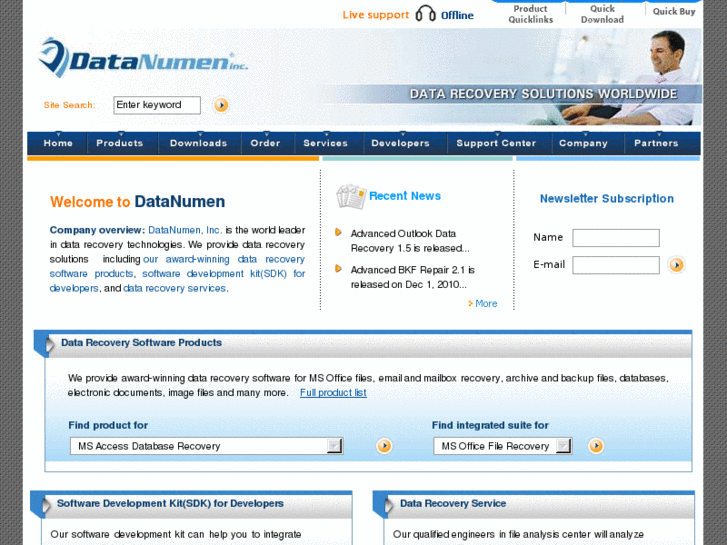Screen dimensions: 727x545
Task: Click the DataNumen Inc. logo
Action: [x=143, y=58]
